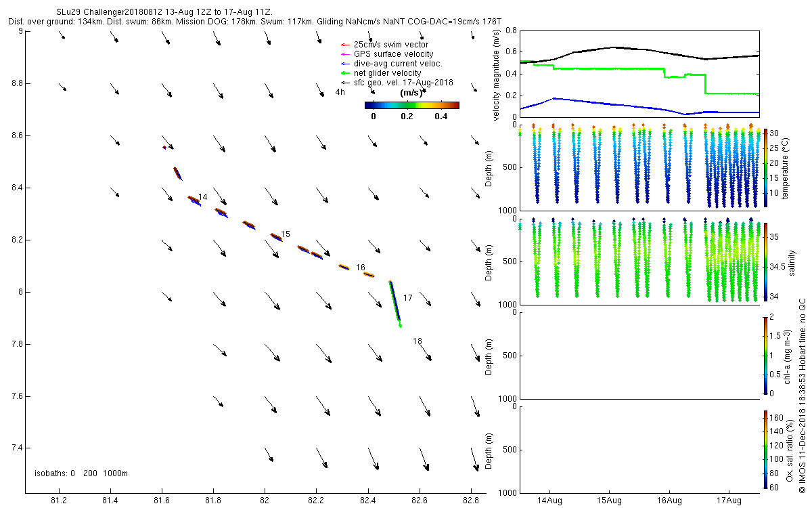Click the green net glider velocity arrow
812x508 pixels.
(344, 73)
